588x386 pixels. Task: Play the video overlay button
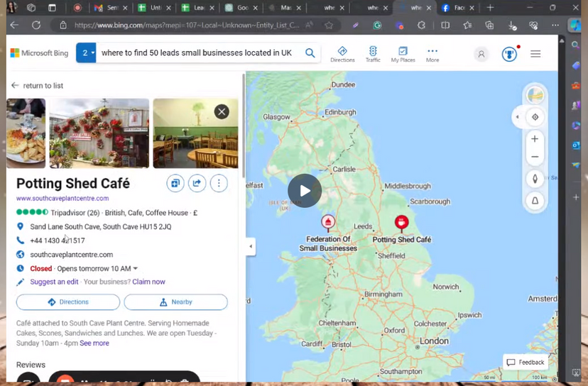(305, 191)
